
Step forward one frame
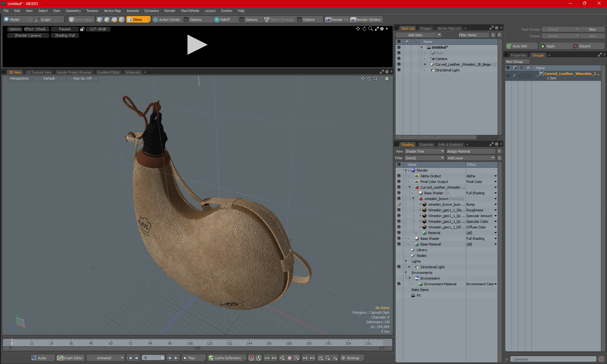click(x=169, y=358)
